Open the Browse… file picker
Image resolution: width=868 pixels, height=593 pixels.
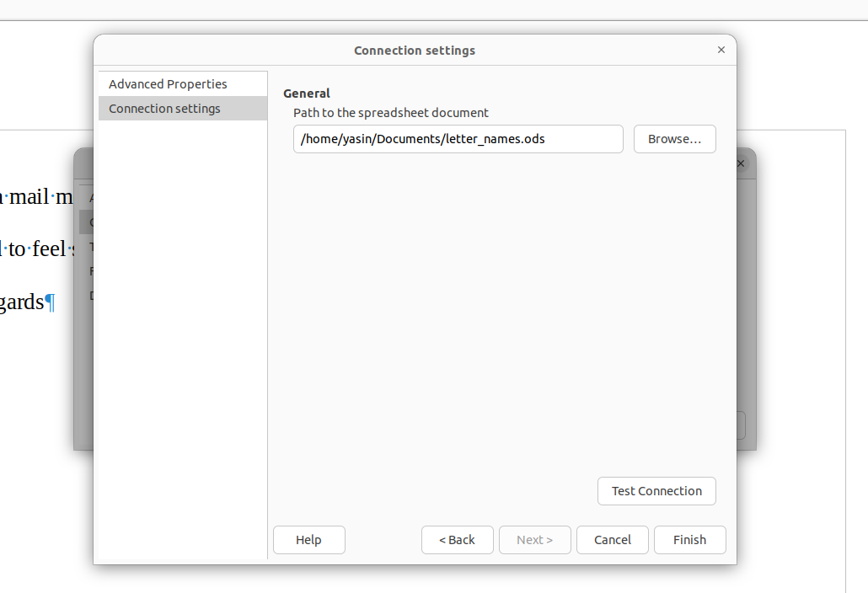coord(674,139)
